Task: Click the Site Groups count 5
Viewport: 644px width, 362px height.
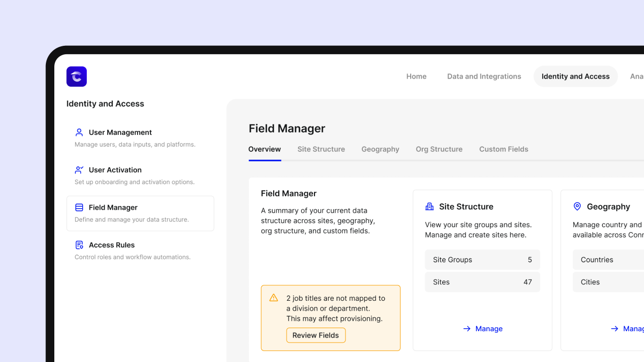Action: [530, 260]
